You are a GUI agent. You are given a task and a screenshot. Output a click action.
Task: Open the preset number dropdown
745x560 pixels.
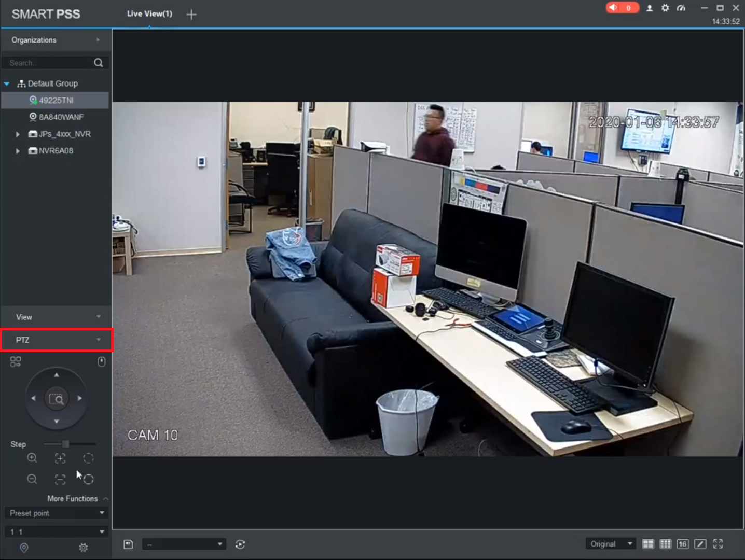click(56, 531)
